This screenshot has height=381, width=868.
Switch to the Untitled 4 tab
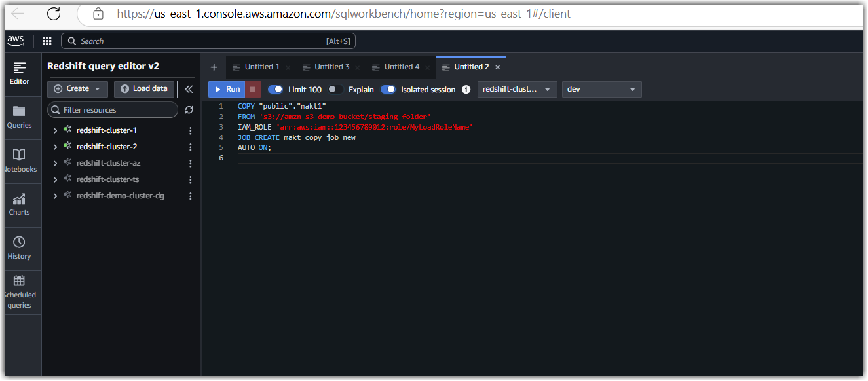click(402, 67)
